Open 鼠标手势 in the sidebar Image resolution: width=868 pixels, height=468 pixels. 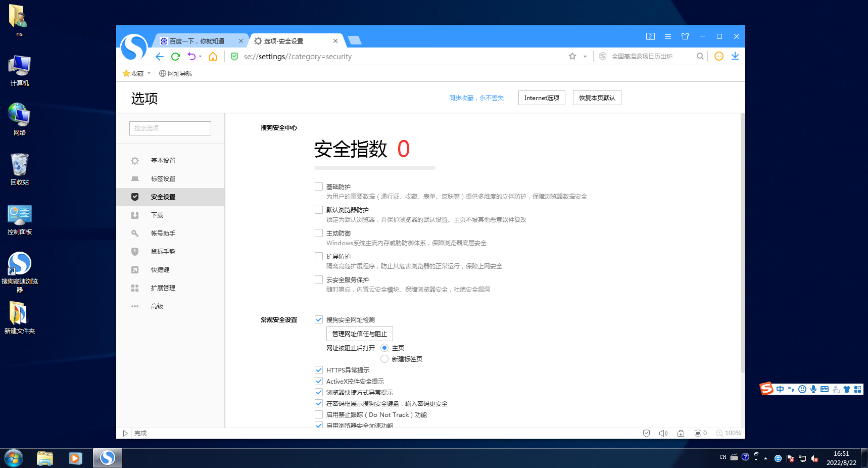(x=170, y=252)
